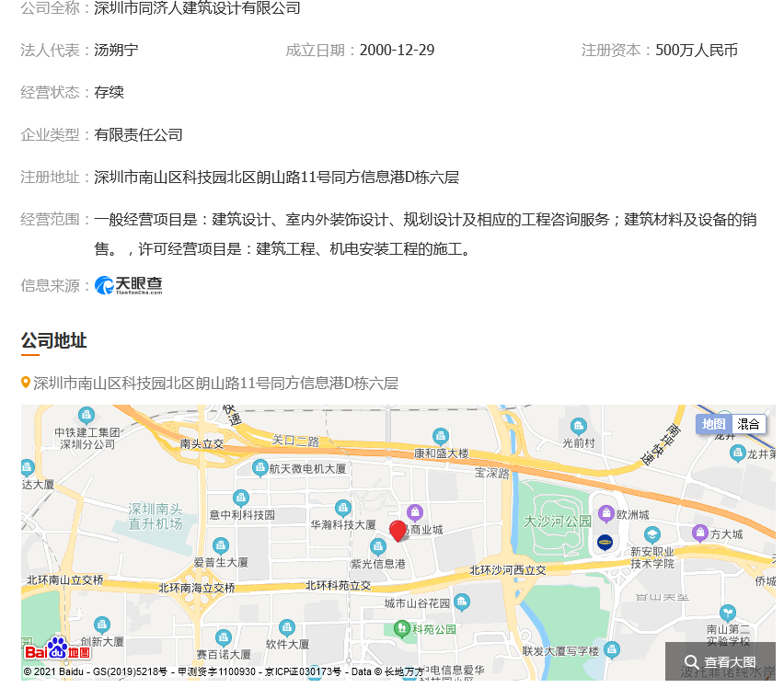Select 科苑公园 green park marker

(x=401, y=628)
